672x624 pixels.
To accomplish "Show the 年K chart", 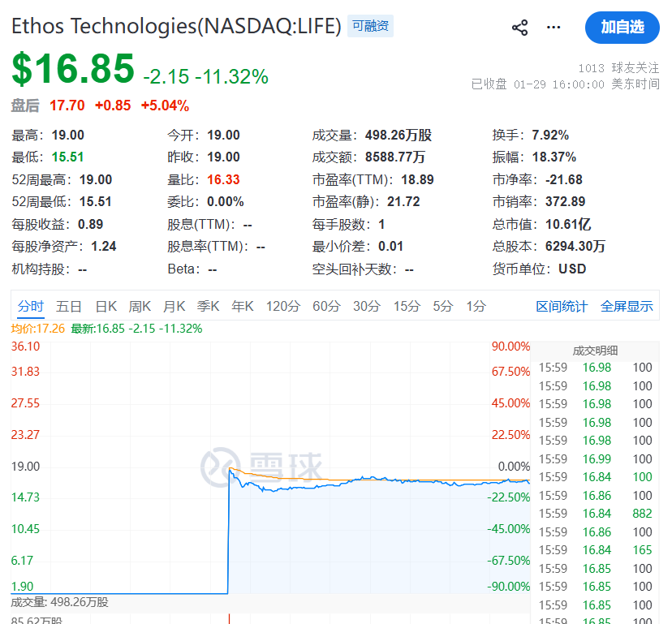I will [x=243, y=306].
